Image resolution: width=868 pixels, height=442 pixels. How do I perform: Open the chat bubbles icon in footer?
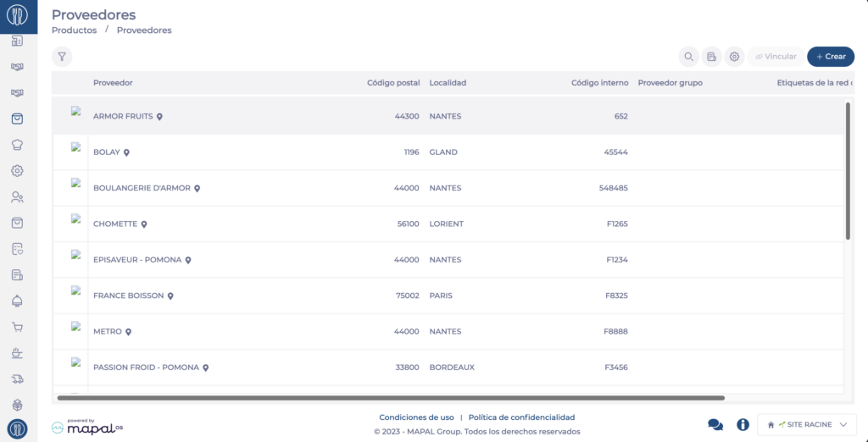[x=715, y=425]
